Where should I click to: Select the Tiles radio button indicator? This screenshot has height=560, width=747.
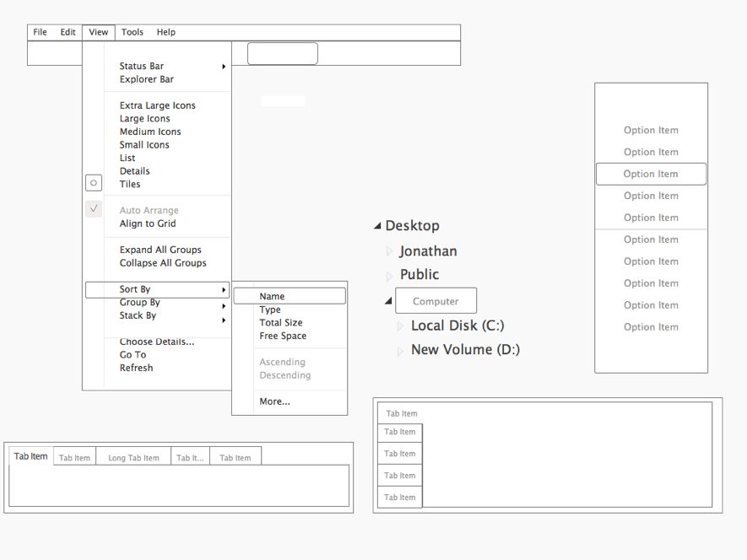click(x=94, y=183)
